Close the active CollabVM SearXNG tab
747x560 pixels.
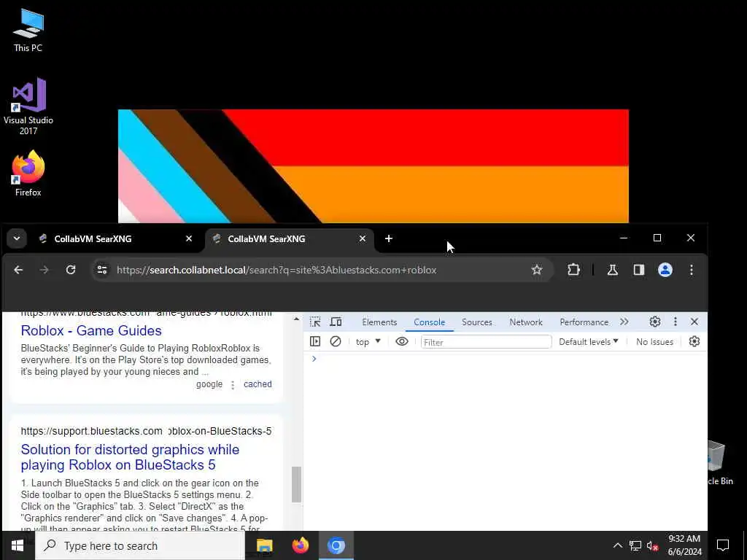click(362, 238)
